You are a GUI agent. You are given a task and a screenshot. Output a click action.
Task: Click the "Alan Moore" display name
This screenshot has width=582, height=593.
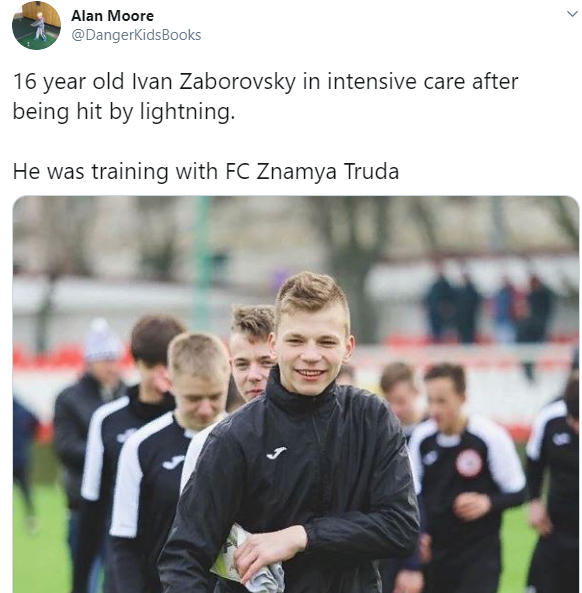pyautogui.click(x=112, y=16)
